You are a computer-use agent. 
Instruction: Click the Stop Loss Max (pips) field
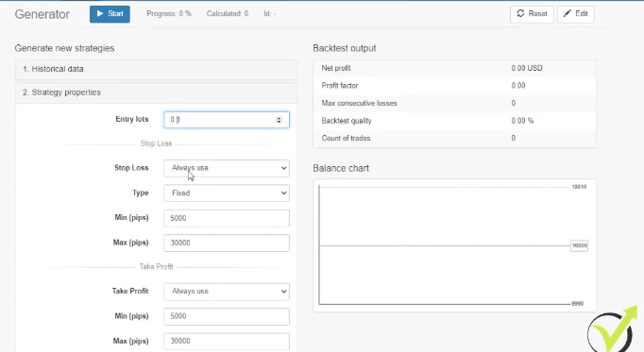click(x=227, y=243)
